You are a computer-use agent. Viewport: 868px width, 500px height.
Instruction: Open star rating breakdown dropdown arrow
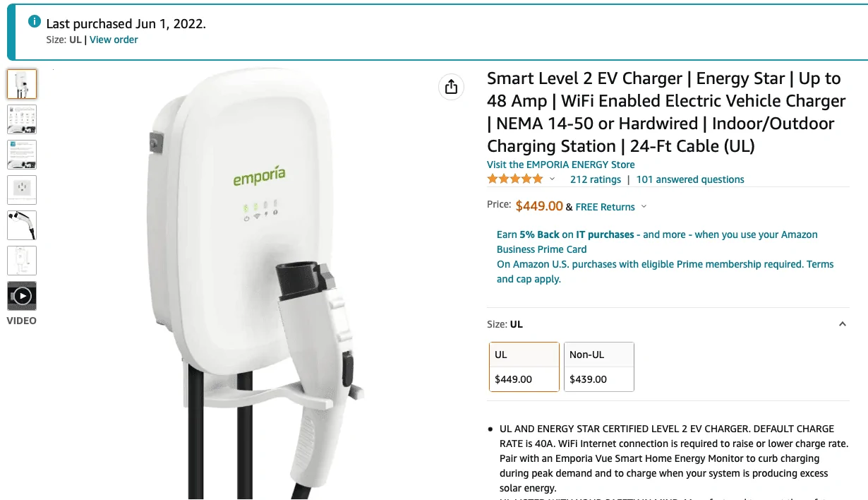coord(553,179)
